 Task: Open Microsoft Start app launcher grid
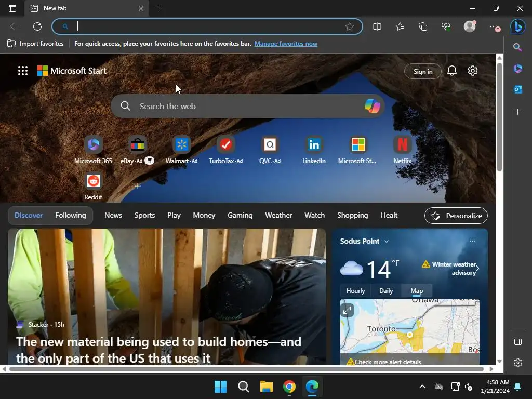(23, 71)
